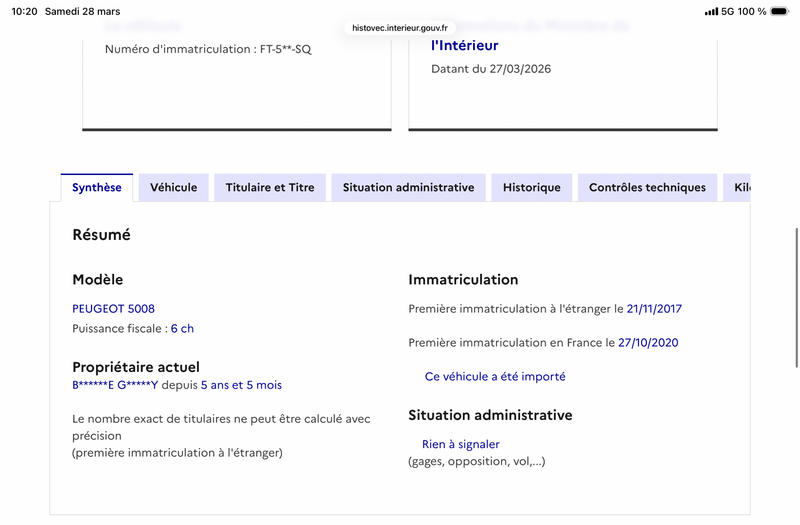Click the "6 ch" fiscal power value
The image size is (800, 525).
(182, 328)
